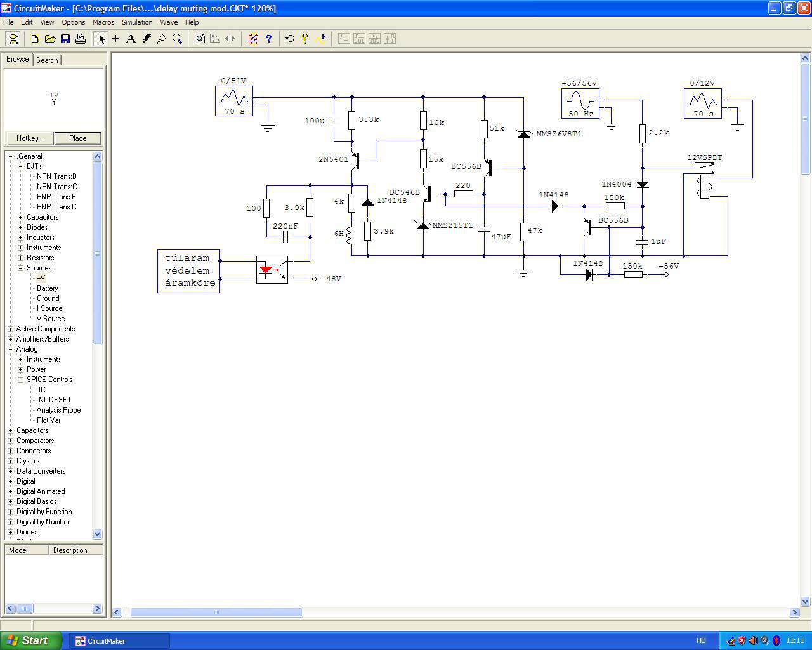Click the Rotate 90 toolbar icon
Screen dimensions: 812x650
215,39
